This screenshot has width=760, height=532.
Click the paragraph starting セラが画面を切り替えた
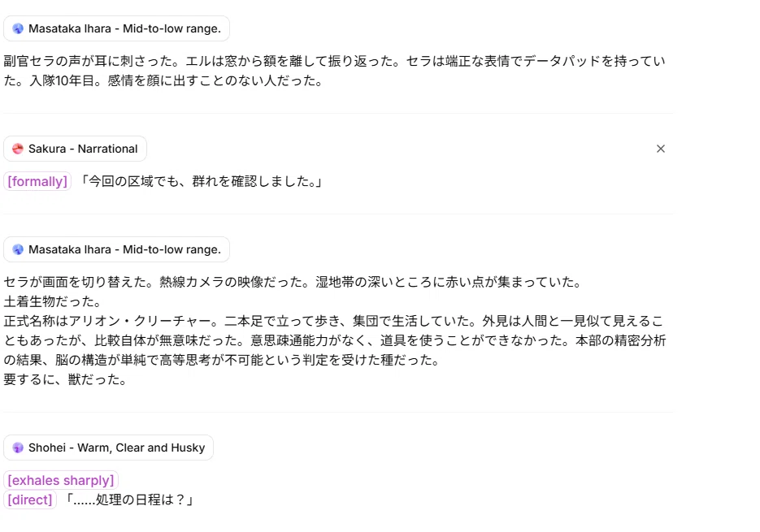point(293,282)
